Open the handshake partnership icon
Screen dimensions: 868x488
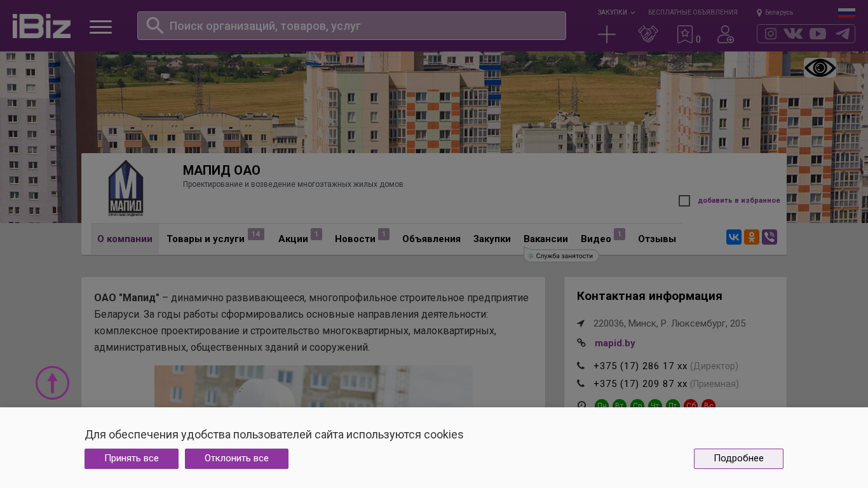point(648,34)
